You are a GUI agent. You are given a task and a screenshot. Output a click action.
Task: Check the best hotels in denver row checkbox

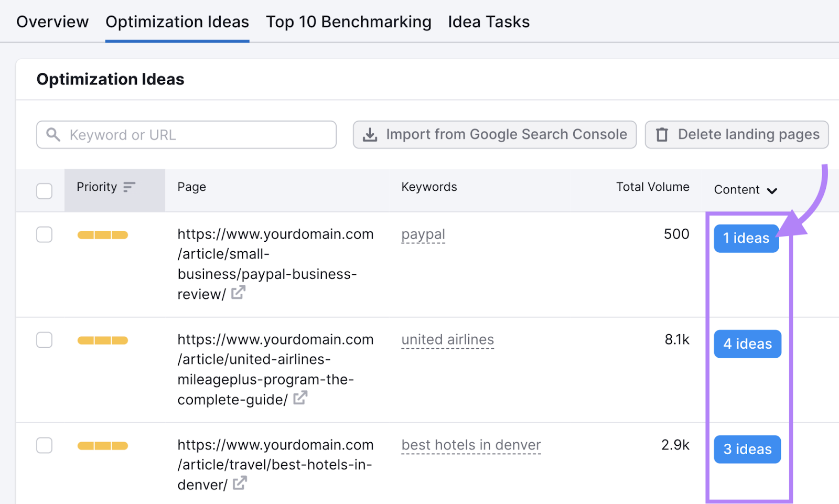(x=44, y=445)
